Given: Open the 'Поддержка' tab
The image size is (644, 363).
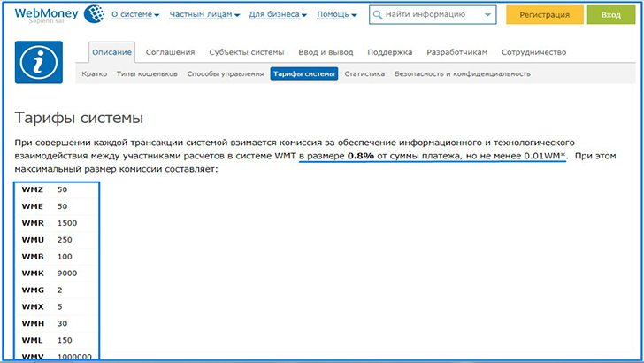Looking at the screenshot, I should pyautogui.click(x=390, y=52).
